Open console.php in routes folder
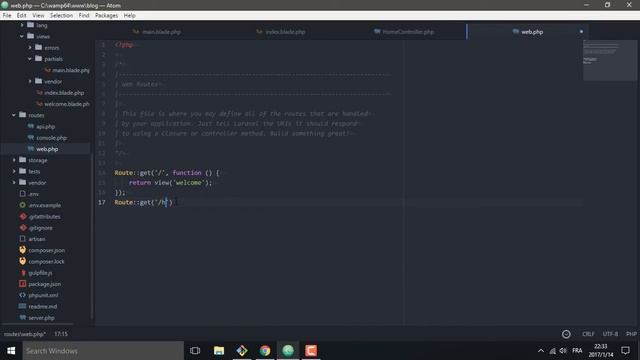The width and height of the screenshot is (640, 360). point(51,138)
